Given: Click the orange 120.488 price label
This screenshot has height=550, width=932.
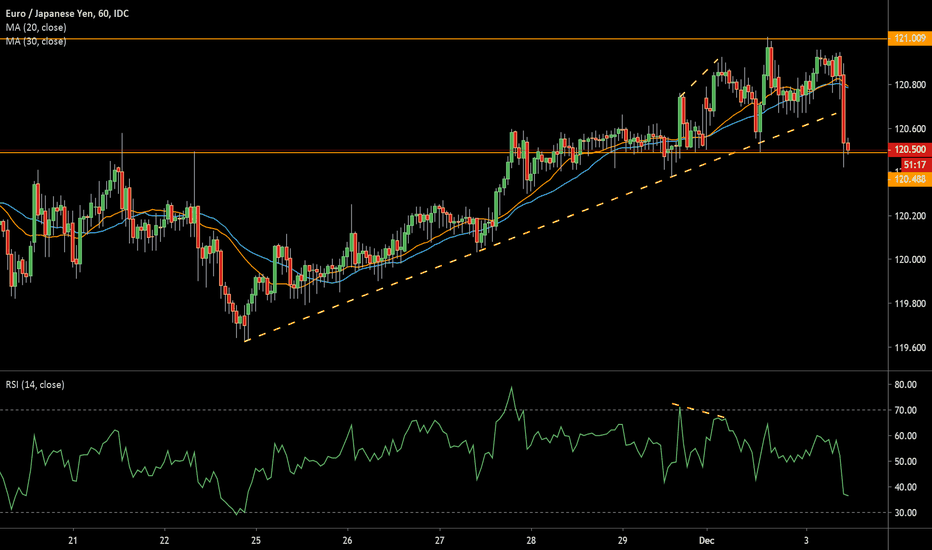Looking at the screenshot, I should (x=910, y=178).
